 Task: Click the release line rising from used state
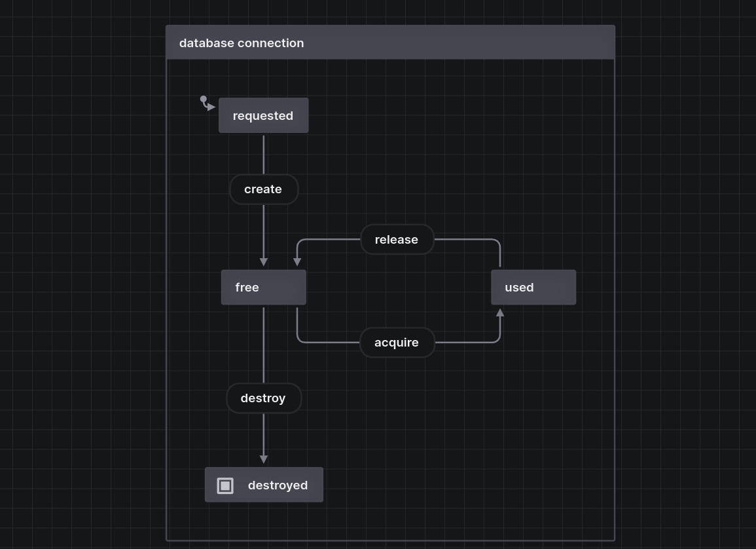500,256
